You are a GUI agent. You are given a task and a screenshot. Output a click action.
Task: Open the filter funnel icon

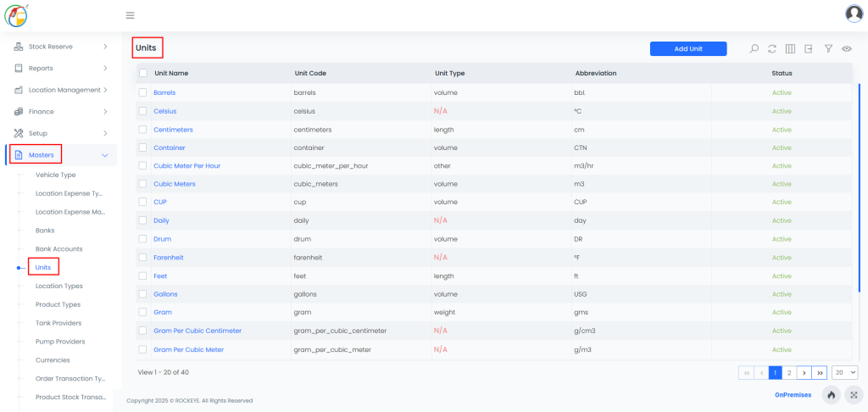[x=828, y=49]
